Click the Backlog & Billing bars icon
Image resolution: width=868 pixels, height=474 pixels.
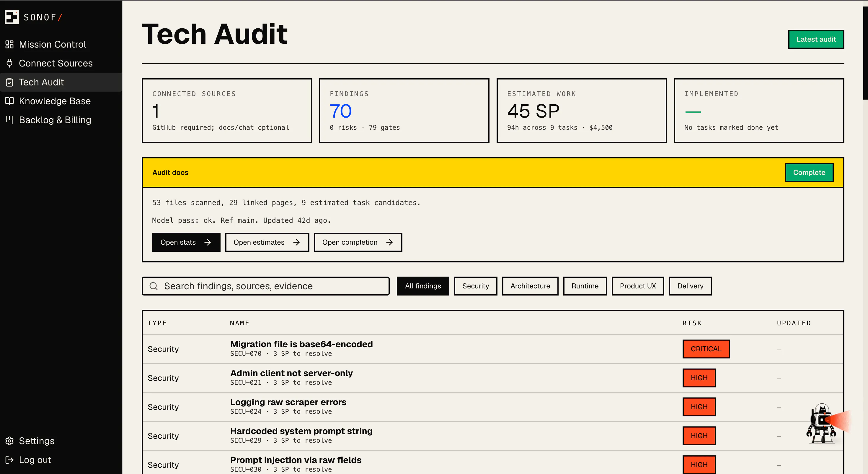click(9, 119)
